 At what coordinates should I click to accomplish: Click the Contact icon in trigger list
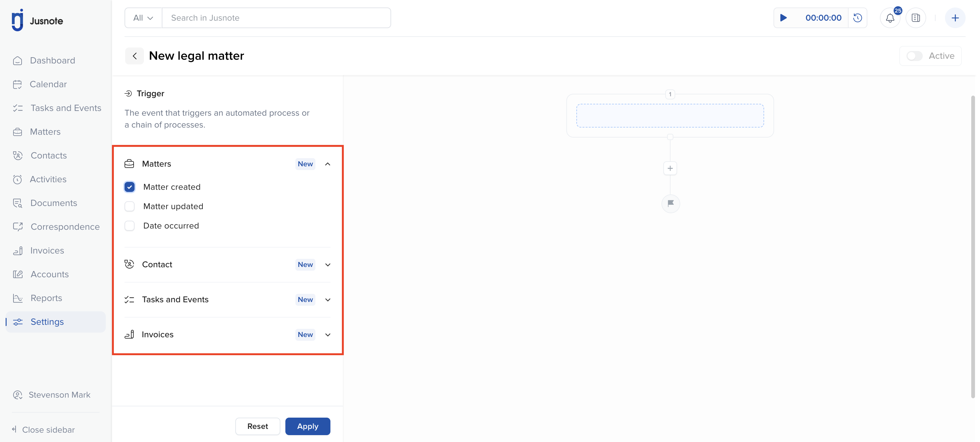pyautogui.click(x=129, y=264)
